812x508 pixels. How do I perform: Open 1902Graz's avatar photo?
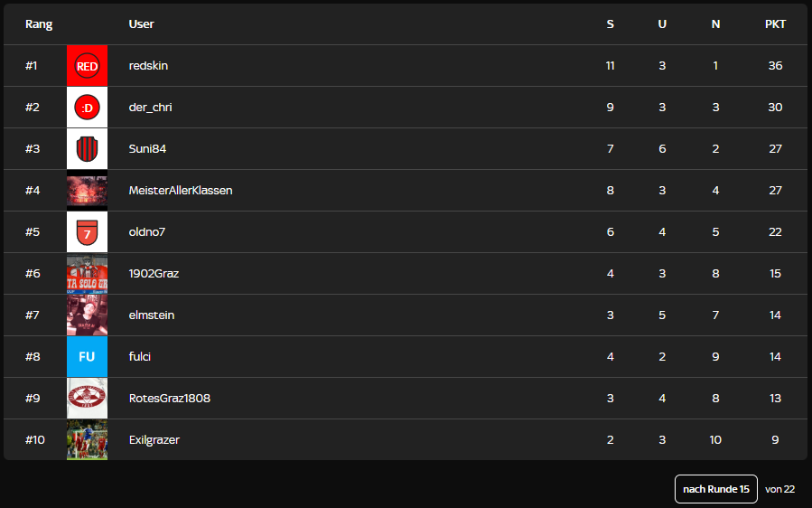(87, 274)
